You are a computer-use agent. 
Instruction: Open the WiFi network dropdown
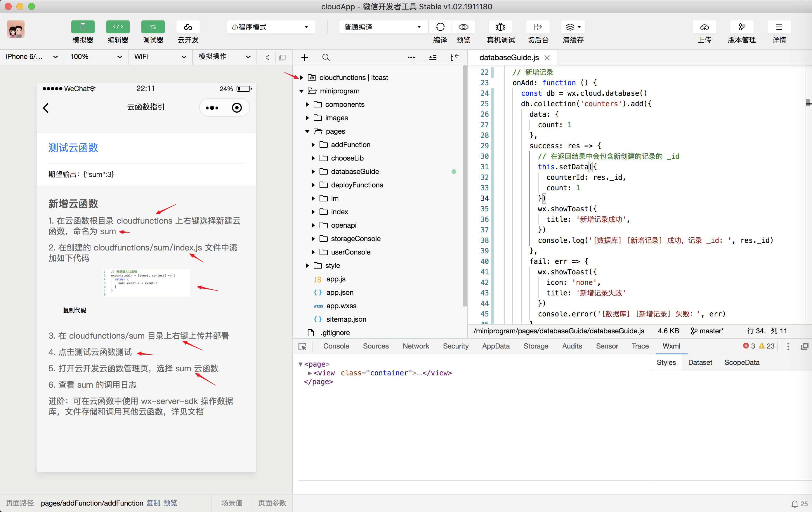click(x=160, y=57)
